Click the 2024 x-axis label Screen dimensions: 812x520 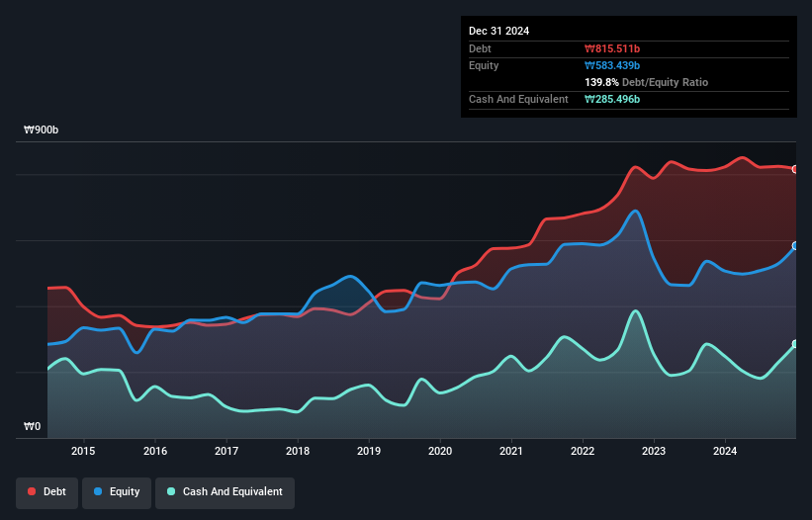(725, 451)
